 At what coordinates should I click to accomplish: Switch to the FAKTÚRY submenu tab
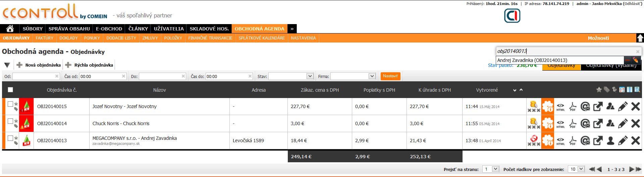45,38
